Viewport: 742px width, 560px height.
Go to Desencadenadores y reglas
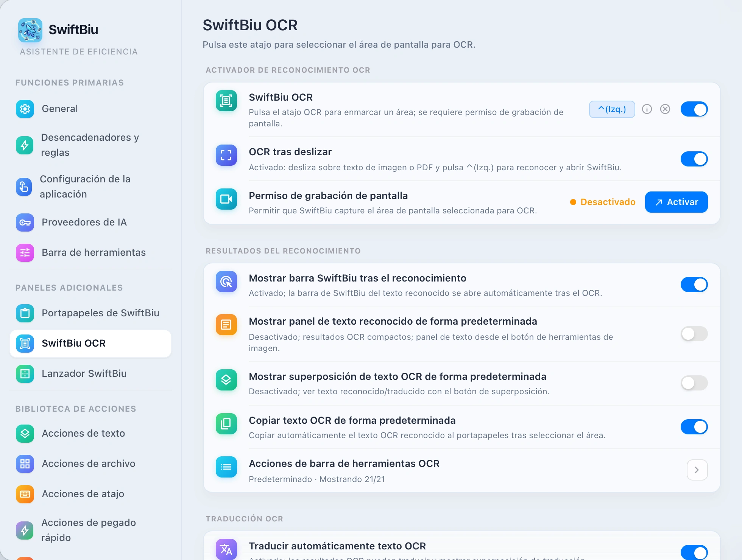tap(90, 145)
